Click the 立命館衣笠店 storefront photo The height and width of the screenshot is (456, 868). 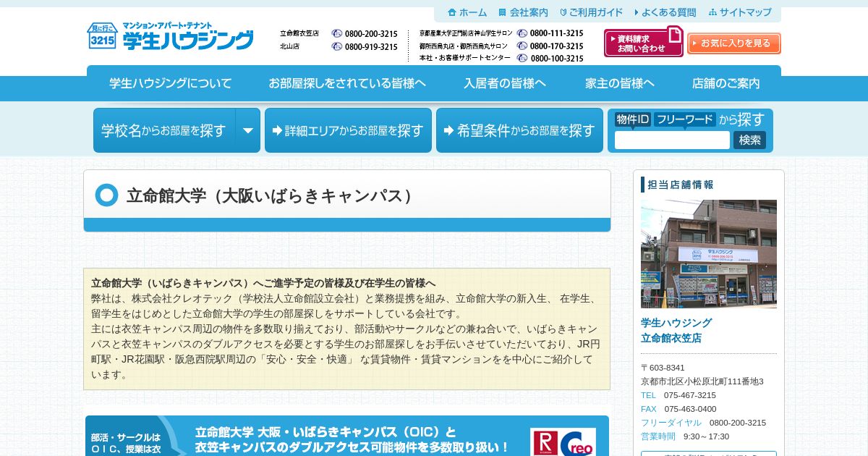[709, 254]
